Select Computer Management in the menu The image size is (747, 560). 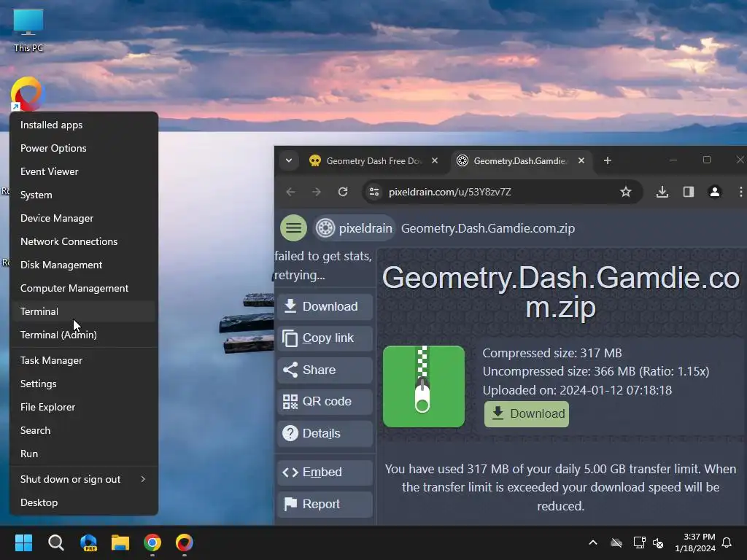pos(84,288)
